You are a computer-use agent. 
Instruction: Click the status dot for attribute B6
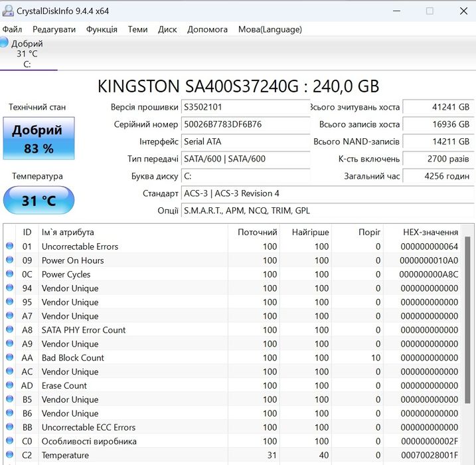pos(10,413)
